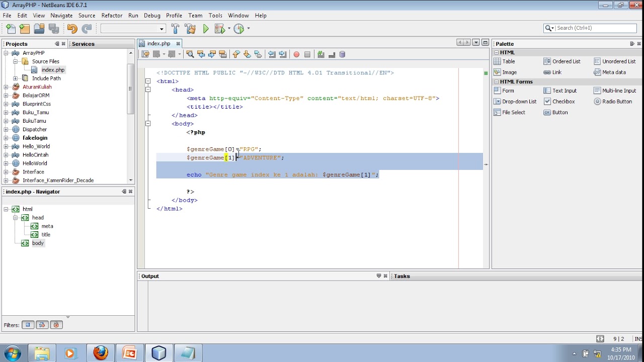Click Shift Line Left editor icon
Image resolution: width=644 pixels, height=362 pixels.
coord(272,54)
